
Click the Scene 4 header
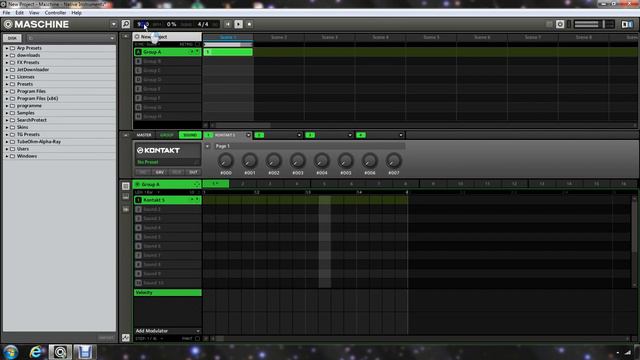click(380, 37)
